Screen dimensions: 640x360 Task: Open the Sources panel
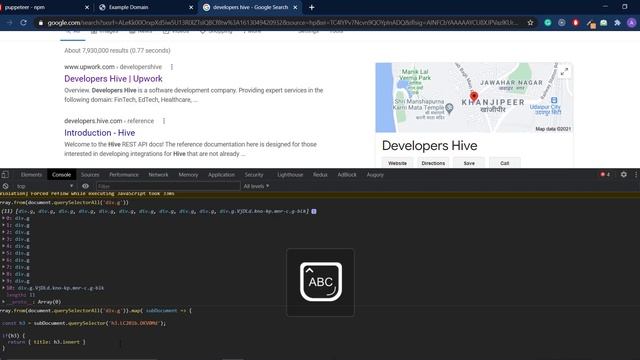coord(90,175)
